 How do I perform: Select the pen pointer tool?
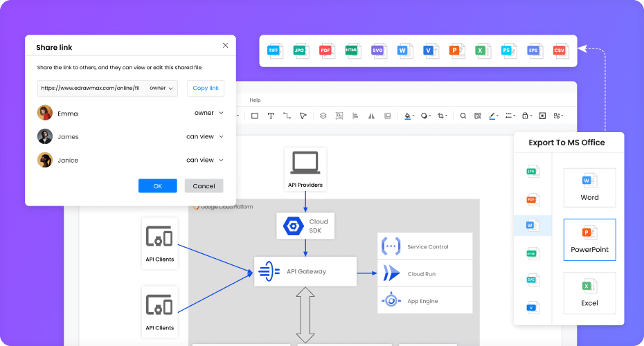[x=303, y=116]
